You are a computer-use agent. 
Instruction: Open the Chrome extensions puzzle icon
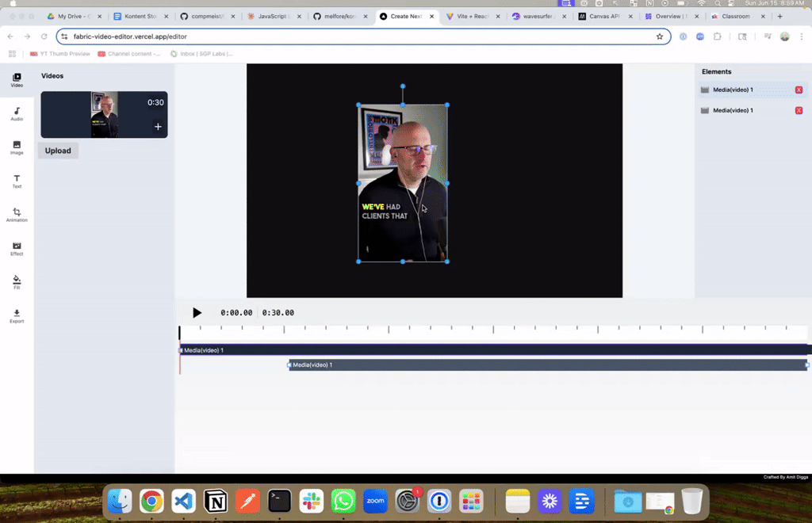717,36
